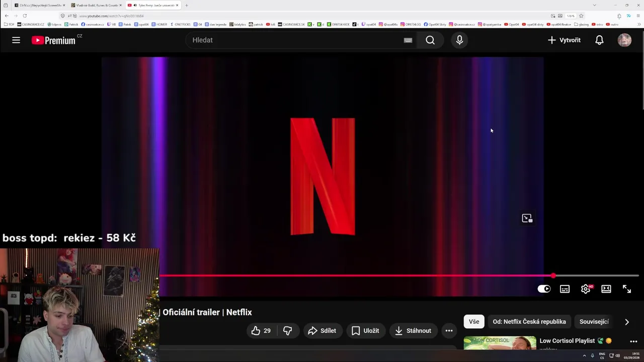
Task: Reload the current page
Action: 25,16
